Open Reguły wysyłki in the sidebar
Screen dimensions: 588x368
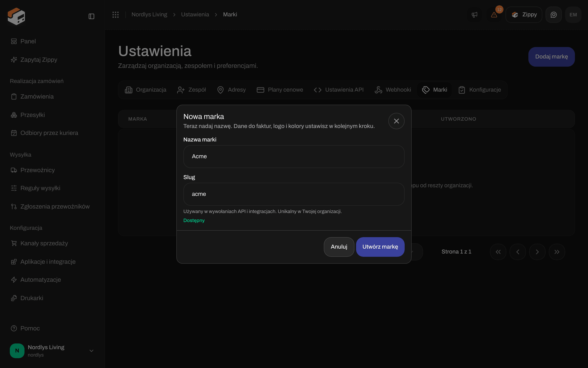click(52, 188)
